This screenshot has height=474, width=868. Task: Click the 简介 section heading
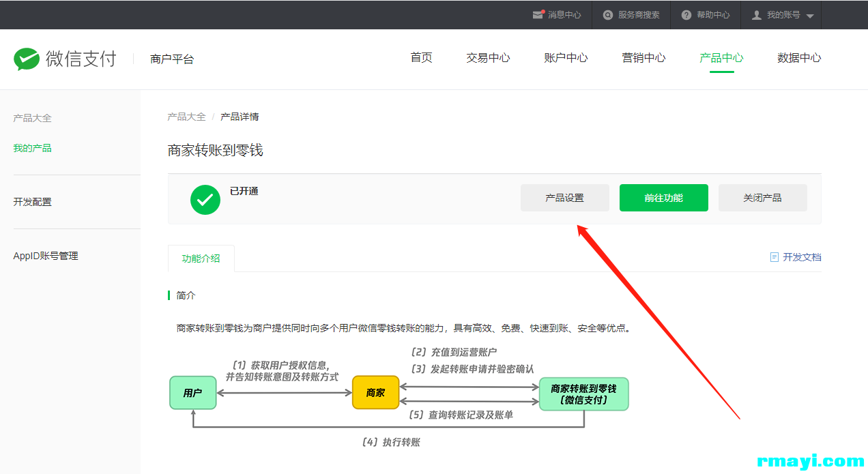point(186,295)
